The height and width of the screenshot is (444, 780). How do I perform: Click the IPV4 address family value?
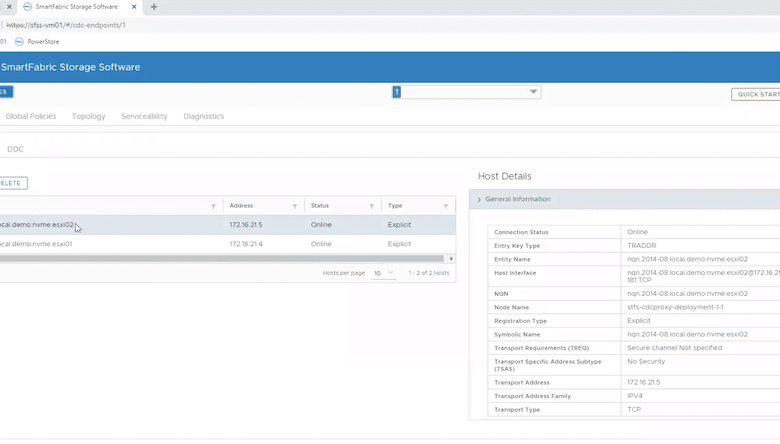point(634,396)
